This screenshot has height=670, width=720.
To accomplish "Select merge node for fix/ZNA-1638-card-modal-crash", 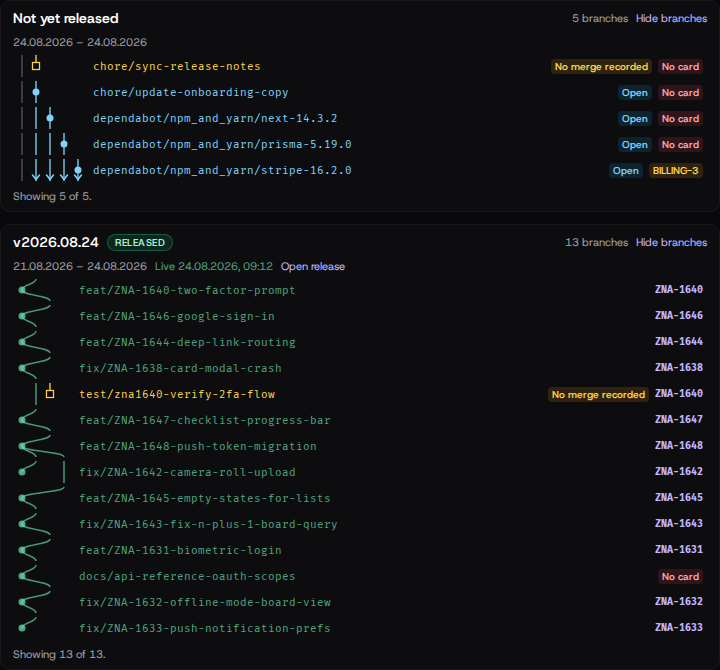I will point(22,368).
